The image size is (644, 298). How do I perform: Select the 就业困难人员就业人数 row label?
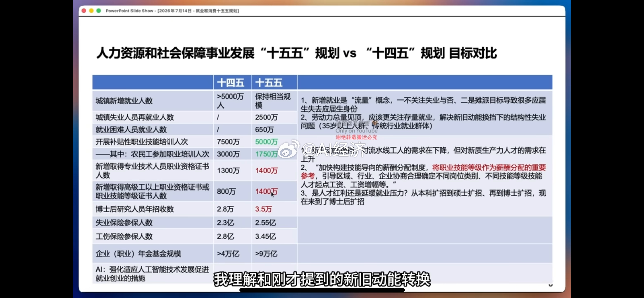pos(131,130)
